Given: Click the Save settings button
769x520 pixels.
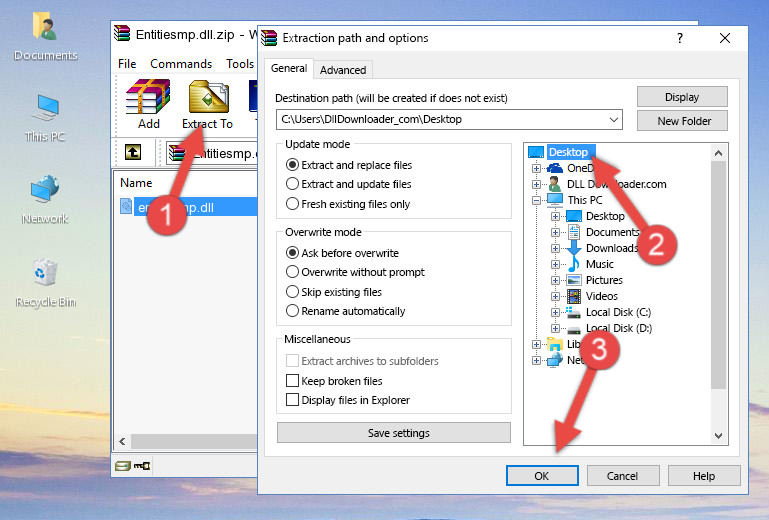Looking at the screenshot, I should (394, 433).
